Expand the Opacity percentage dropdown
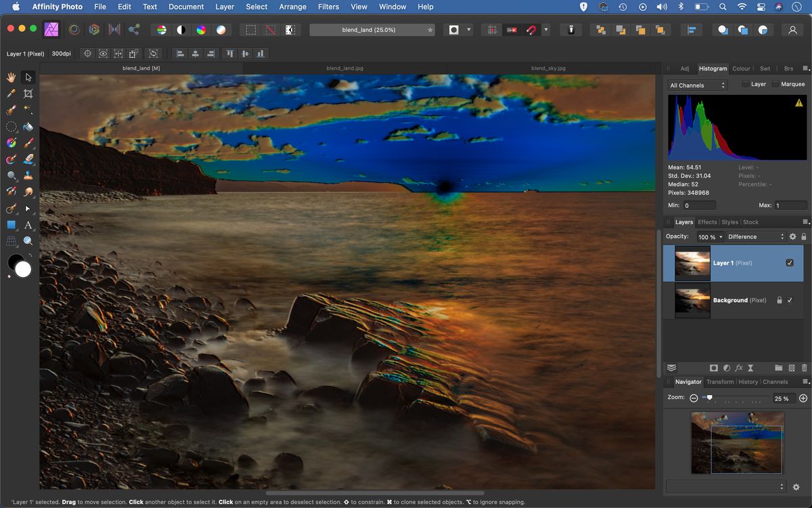 720,236
